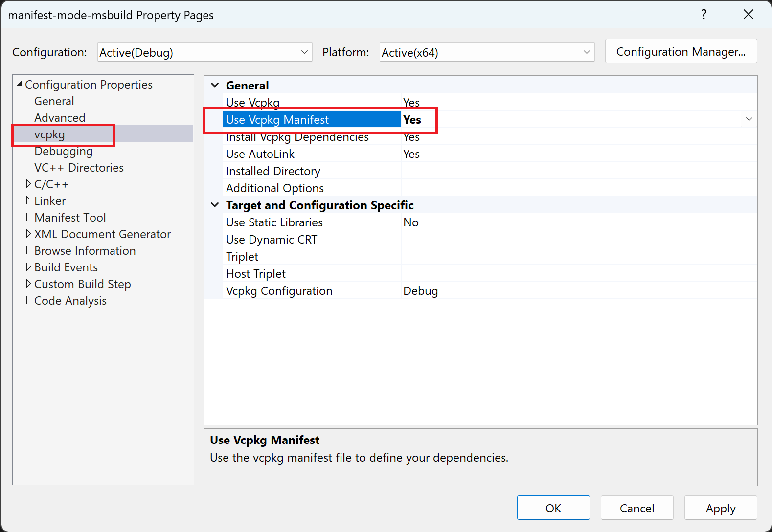772x532 pixels.
Task: Select the vcpkg page in tree
Action: pyautogui.click(x=49, y=134)
